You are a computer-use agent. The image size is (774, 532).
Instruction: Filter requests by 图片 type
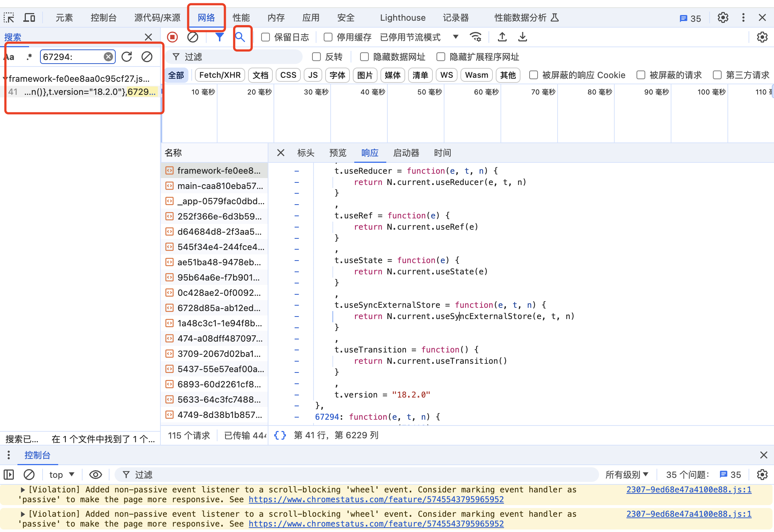(365, 75)
